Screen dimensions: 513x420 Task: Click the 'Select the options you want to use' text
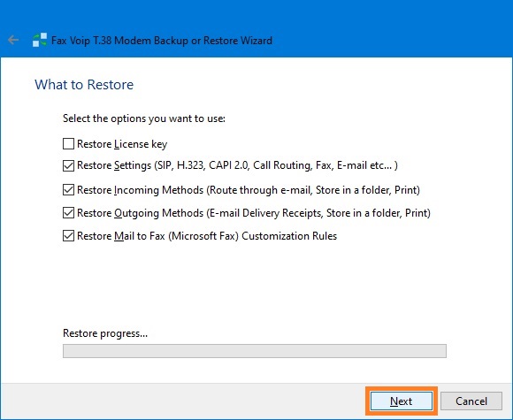[144, 118]
